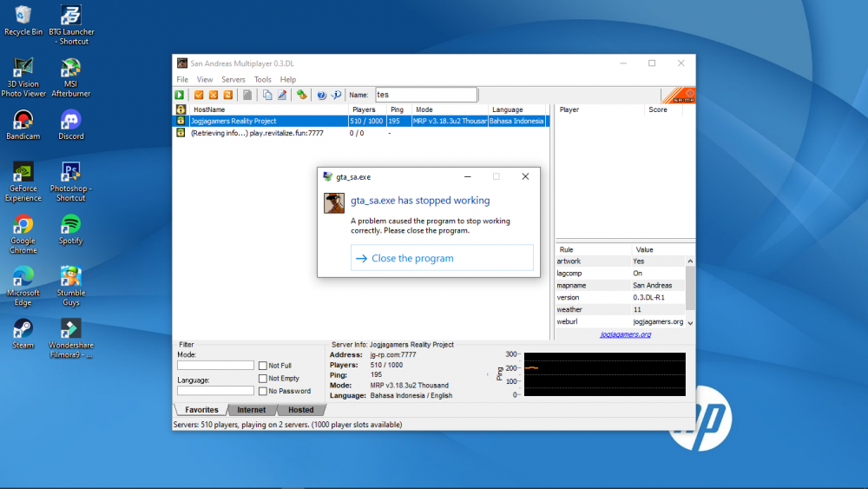Click the Copy Server Info icon
The height and width of the screenshot is (489, 868).
267,95
